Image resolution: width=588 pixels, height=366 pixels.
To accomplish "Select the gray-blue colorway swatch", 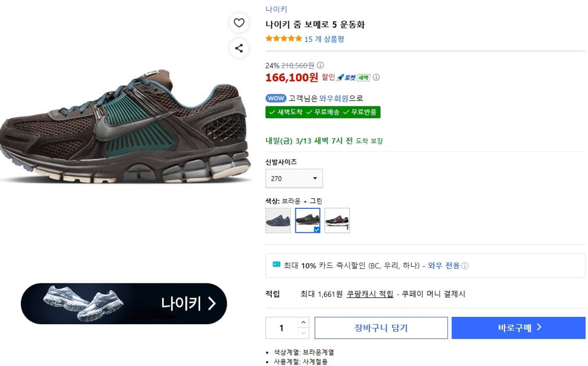I will tap(278, 220).
